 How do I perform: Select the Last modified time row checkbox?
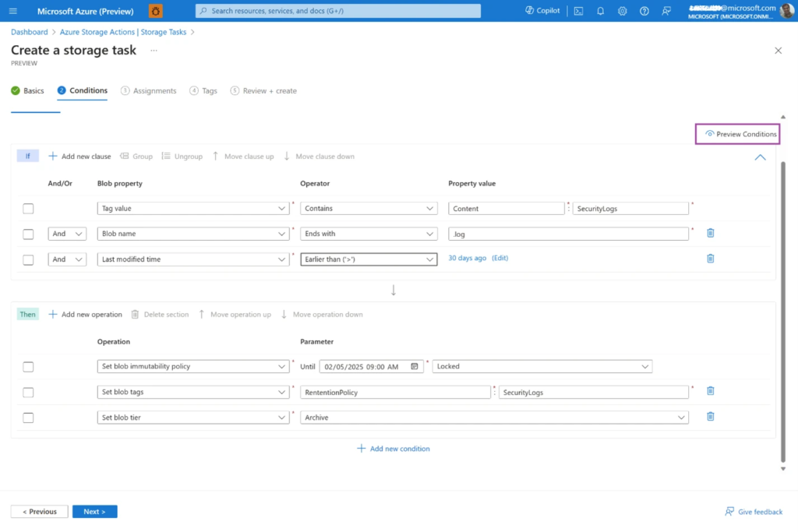coord(28,259)
